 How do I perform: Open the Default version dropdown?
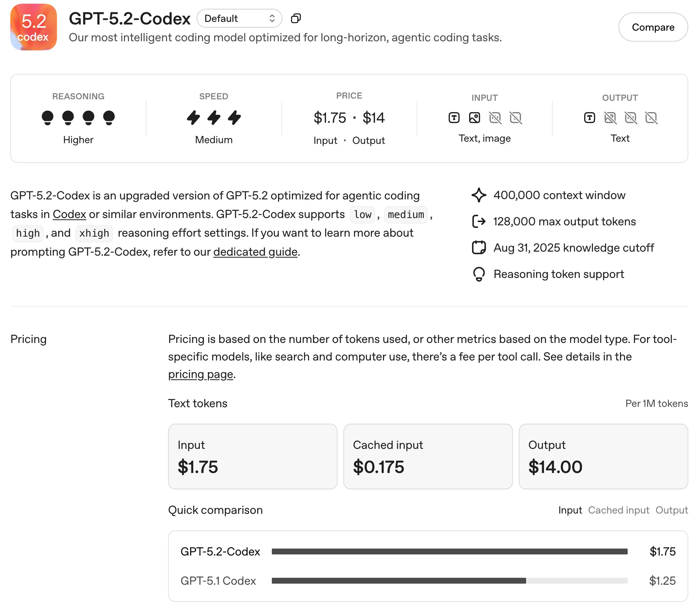click(239, 18)
